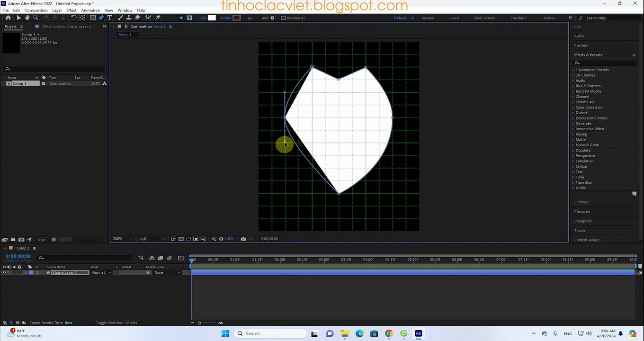Delete selected project item with trash icon
This screenshot has width=644, height=341.
(54, 240)
